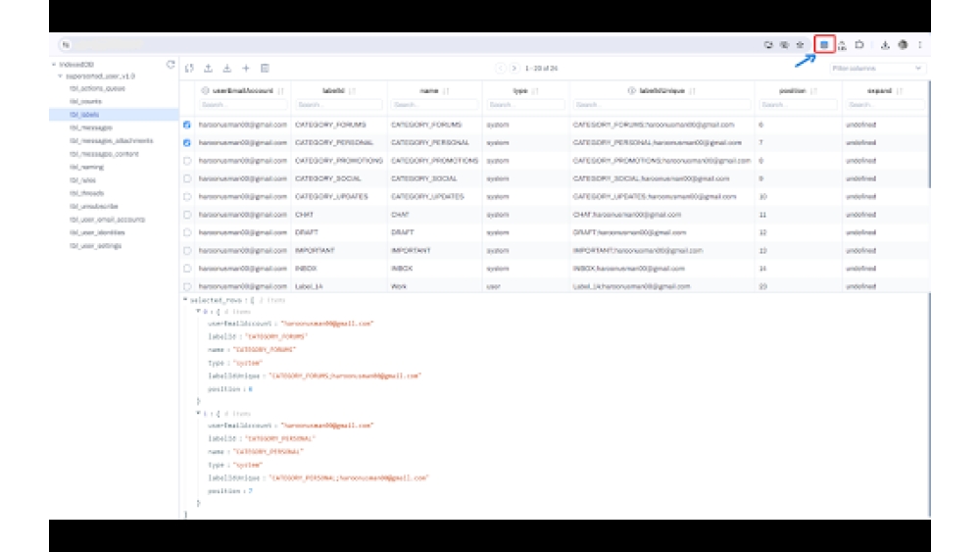The image size is (980, 552).
Task: Open browser extensions puzzle icon
Action: click(859, 45)
